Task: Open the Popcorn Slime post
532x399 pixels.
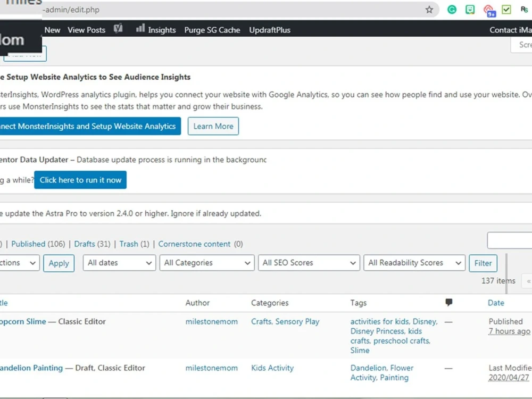Action: [x=23, y=322]
